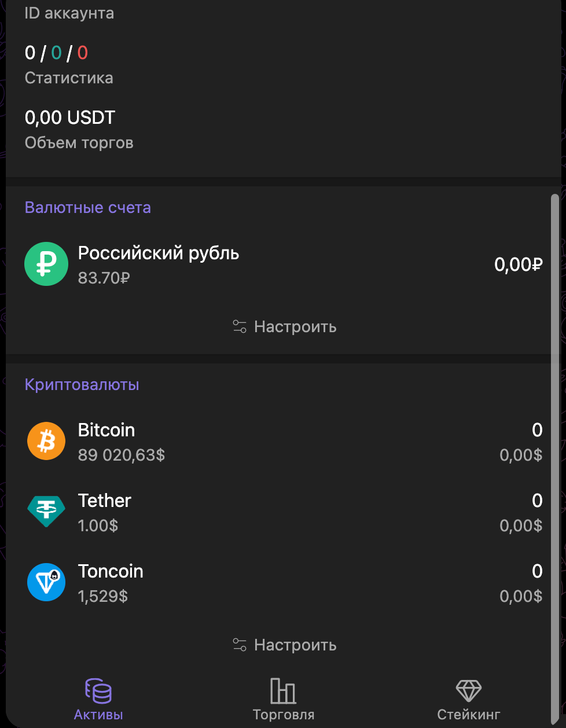Open the Активы tab label
Viewport: 566px width, 728px height.
click(98, 715)
